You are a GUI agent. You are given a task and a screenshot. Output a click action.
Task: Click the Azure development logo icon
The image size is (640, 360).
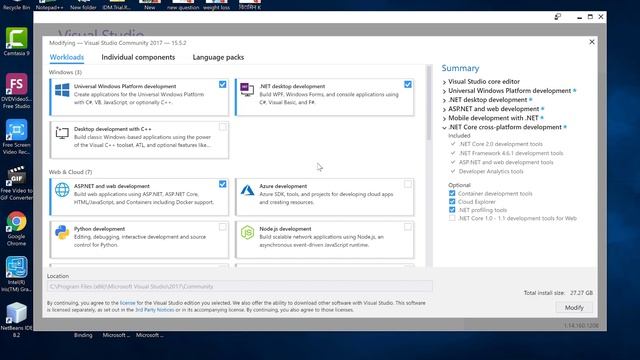coord(247,190)
